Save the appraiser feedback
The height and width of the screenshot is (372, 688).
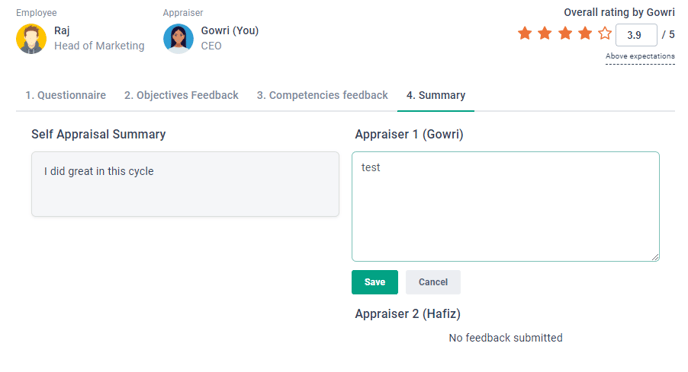click(x=375, y=282)
